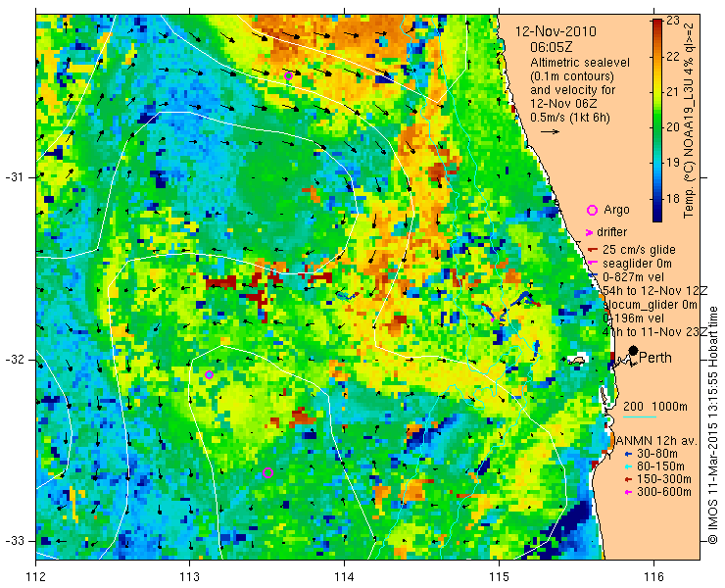The image size is (725, 588).
Task: Click the '4 h to 11-Nov 23Z' text
Action: pos(654,332)
